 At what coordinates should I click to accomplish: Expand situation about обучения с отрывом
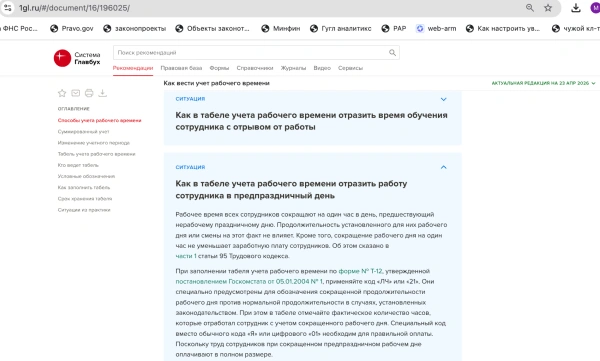tap(443, 99)
